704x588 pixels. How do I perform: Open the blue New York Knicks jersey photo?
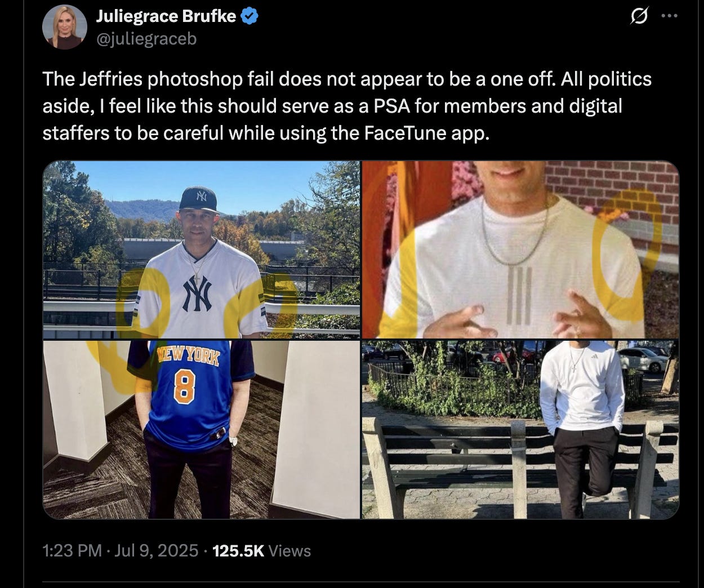click(201, 429)
